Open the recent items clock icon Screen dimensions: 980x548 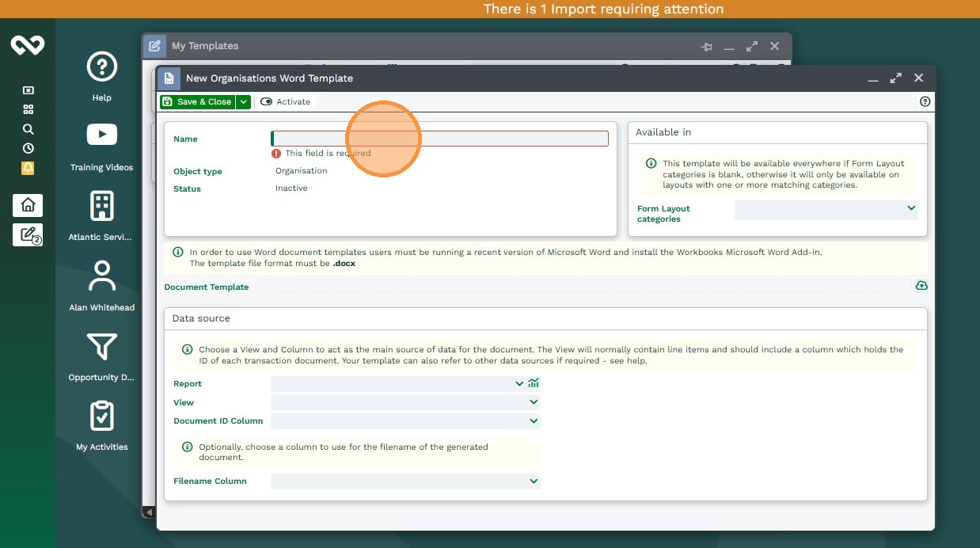[x=28, y=148]
